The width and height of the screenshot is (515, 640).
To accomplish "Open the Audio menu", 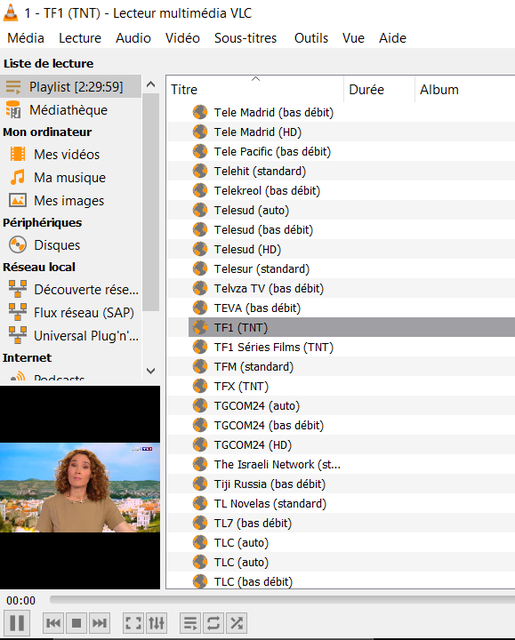I will 133,38.
